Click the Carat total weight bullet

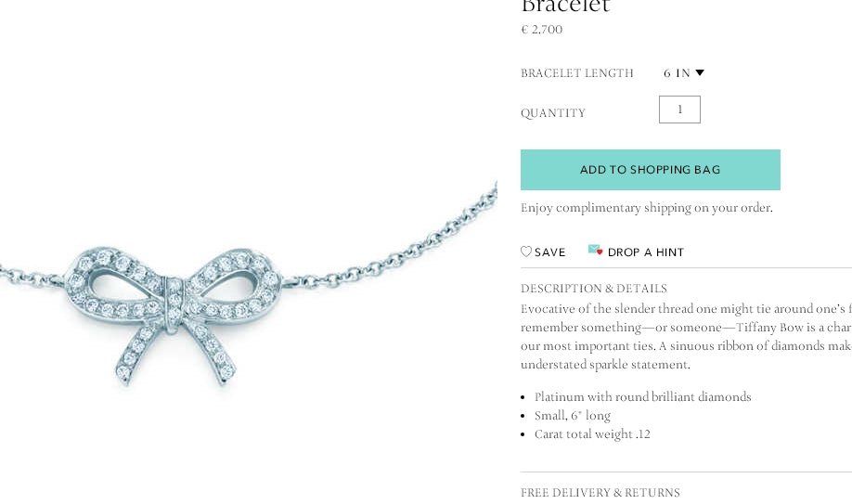(592, 433)
